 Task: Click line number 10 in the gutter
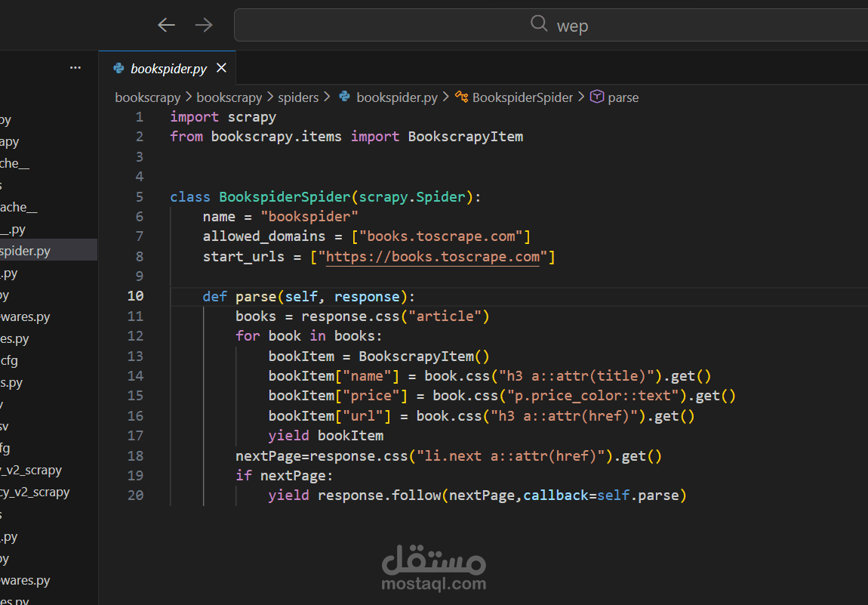pyautogui.click(x=135, y=296)
